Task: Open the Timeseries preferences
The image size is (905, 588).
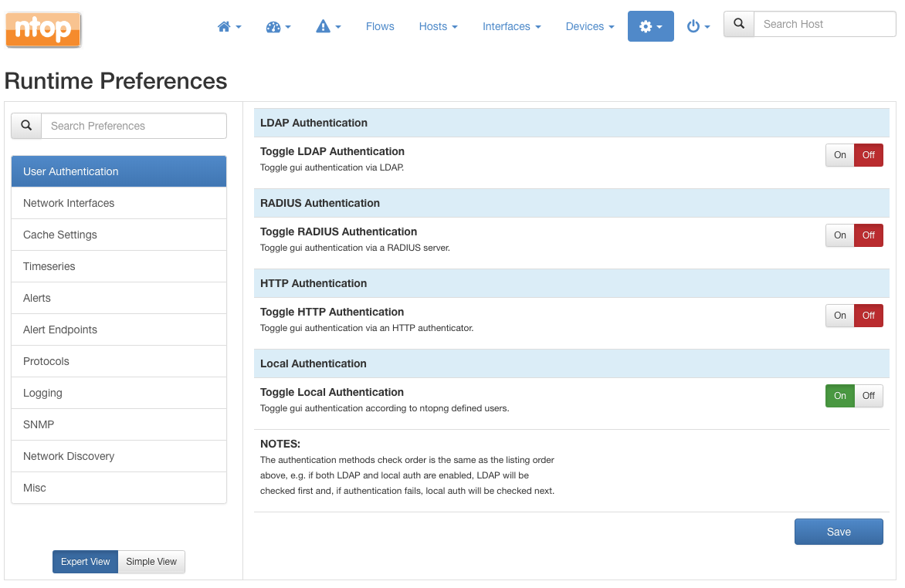Action: coord(119,266)
